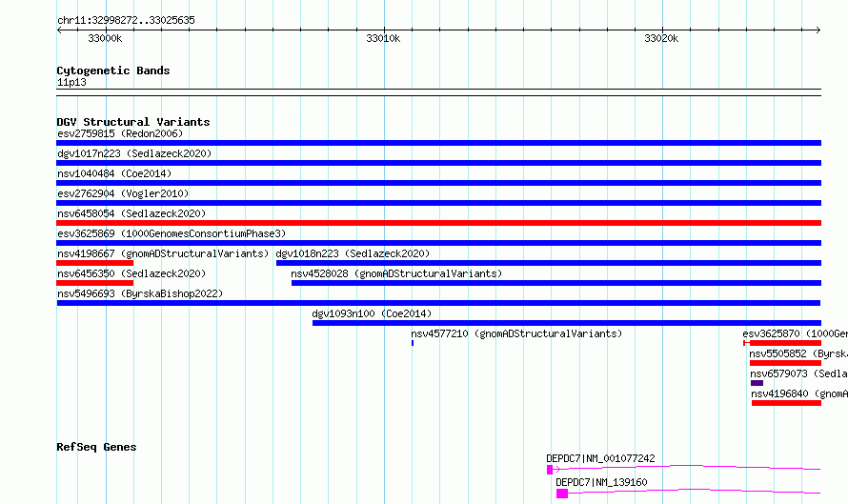Click the Cytogenetic Bands track title
The image size is (848, 504).
113,71
